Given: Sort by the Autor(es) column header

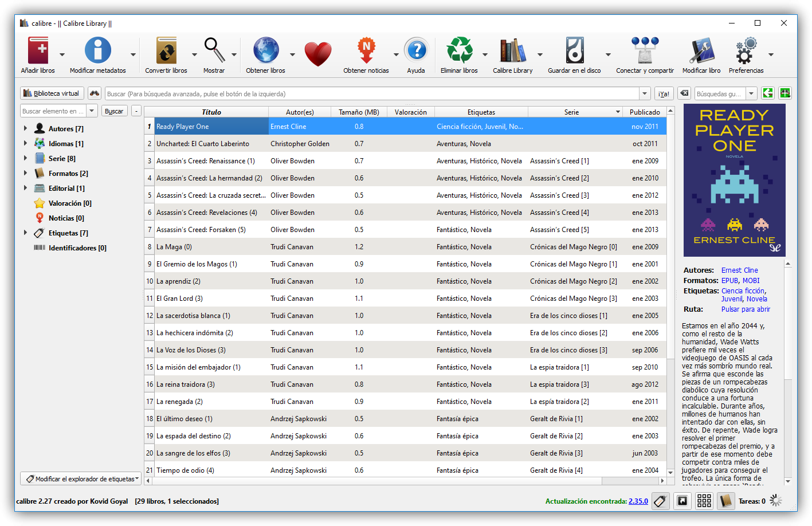Looking at the screenshot, I should tap(300, 112).
